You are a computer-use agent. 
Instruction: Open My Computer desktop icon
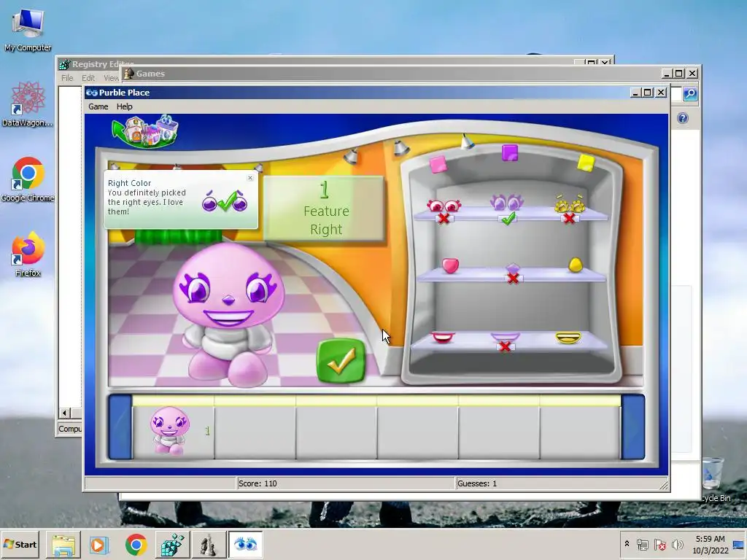tap(28, 31)
